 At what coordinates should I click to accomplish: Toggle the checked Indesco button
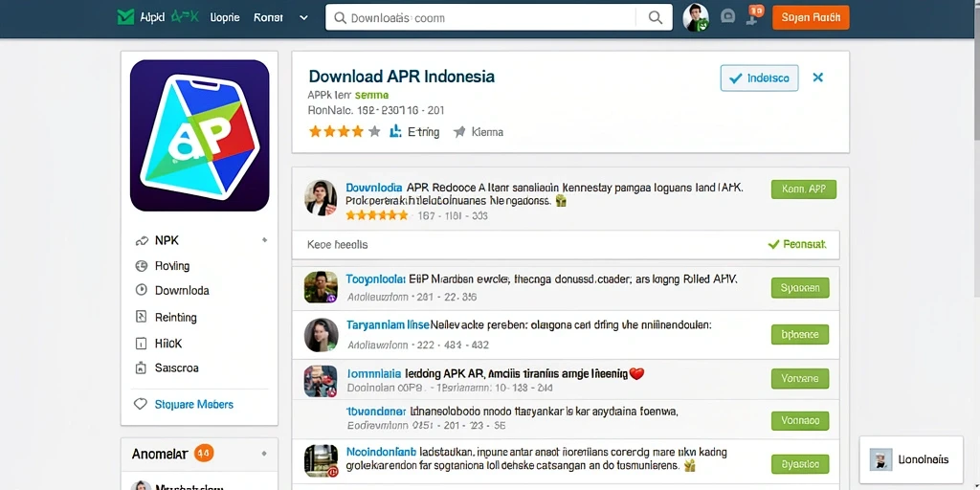[x=759, y=78]
